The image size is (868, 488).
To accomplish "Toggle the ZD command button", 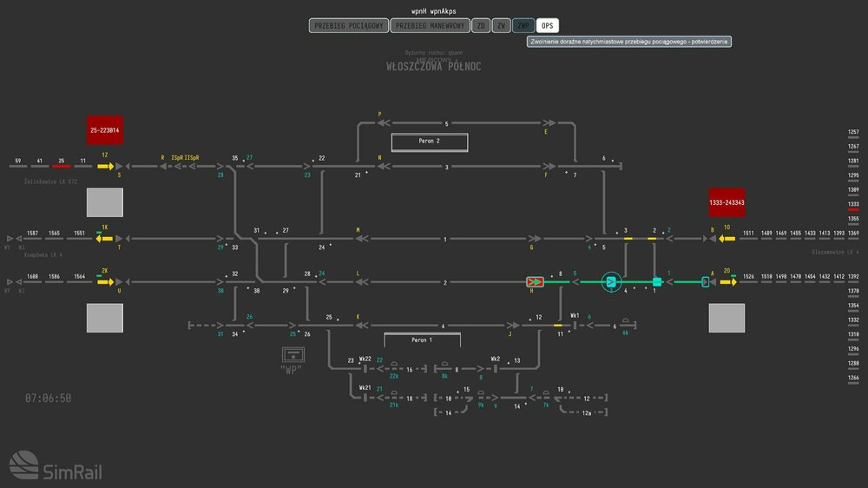I will pyautogui.click(x=481, y=26).
